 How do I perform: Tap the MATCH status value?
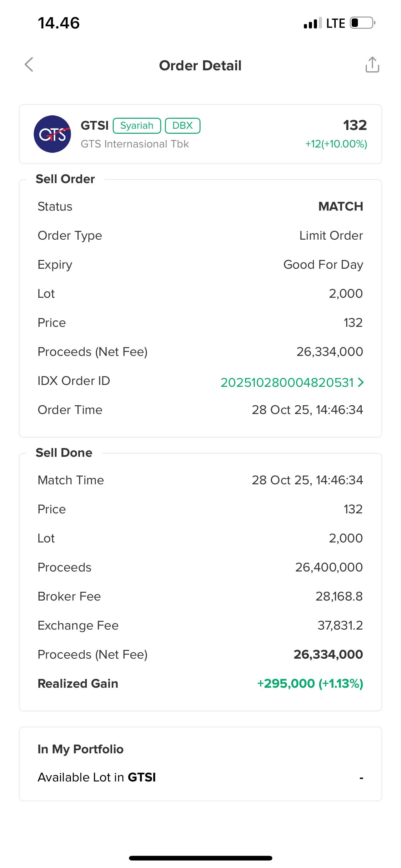point(340,207)
